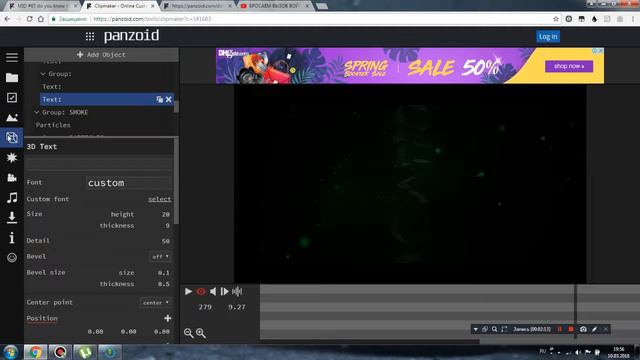
Task: Select the unselected Text: item under Group
Action: coord(52,87)
